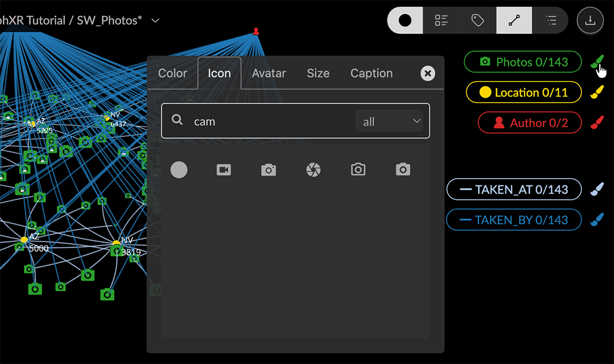The width and height of the screenshot is (614, 364).
Task: Click the Location 0/11 category pill
Action: 524,93
